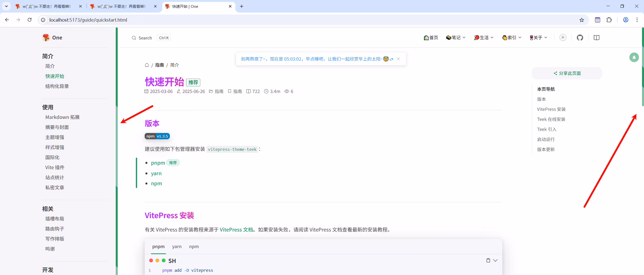Screen dimensions: 644x275
Task: Click the browser address bar URL
Action: click(88, 20)
